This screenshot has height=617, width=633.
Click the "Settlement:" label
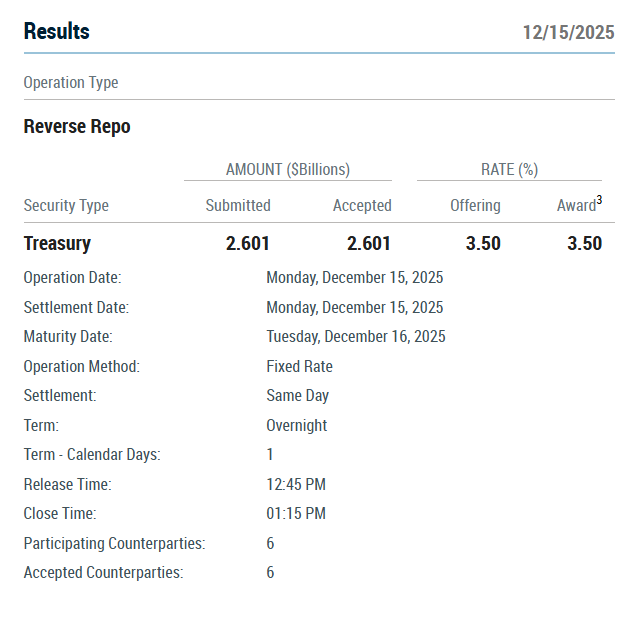[60, 396]
